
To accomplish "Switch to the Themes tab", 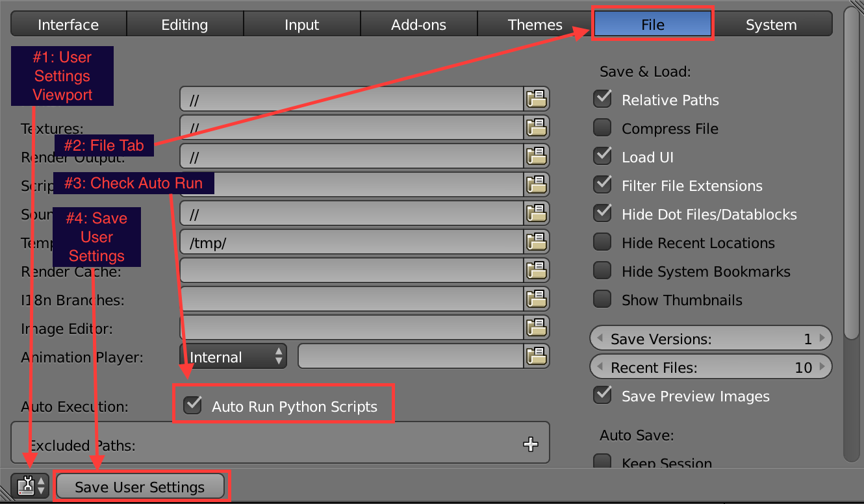I will 535,24.
